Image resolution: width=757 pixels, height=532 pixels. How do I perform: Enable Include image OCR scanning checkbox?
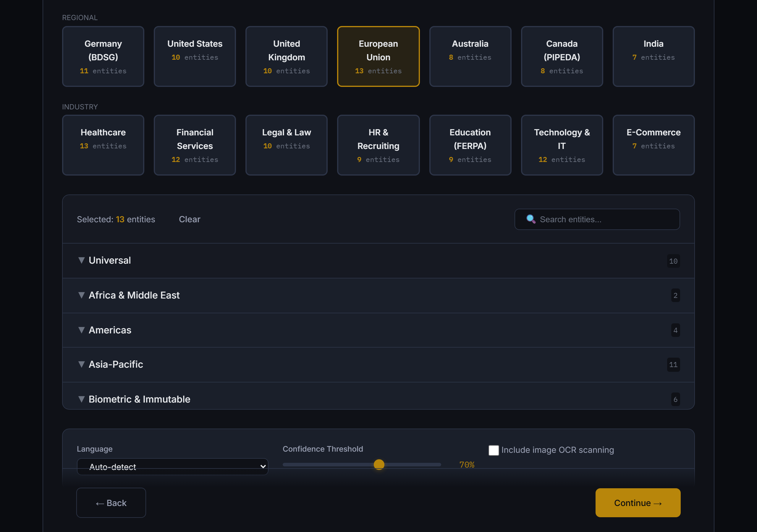pyautogui.click(x=494, y=450)
